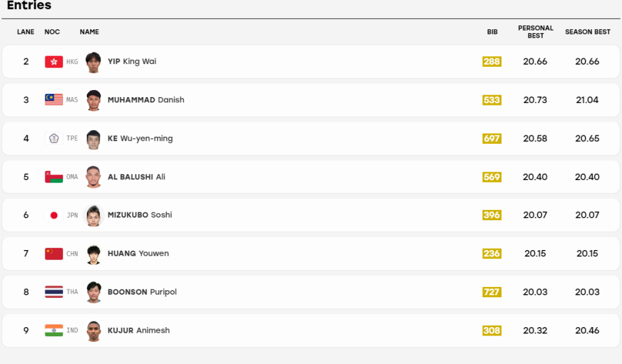Open YIP King Wai's athlete photo
This screenshot has height=364, width=622.
point(93,62)
